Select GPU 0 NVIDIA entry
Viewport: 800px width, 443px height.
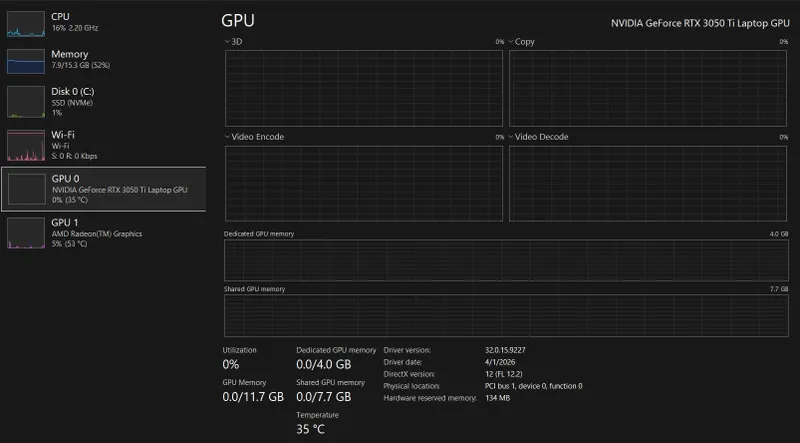pos(104,189)
